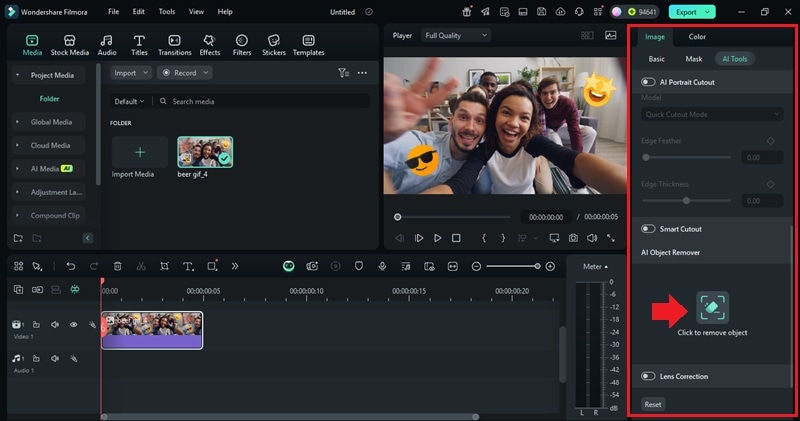Take a snapshot with the camera icon
This screenshot has width=800, height=421.
pyautogui.click(x=573, y=238)
